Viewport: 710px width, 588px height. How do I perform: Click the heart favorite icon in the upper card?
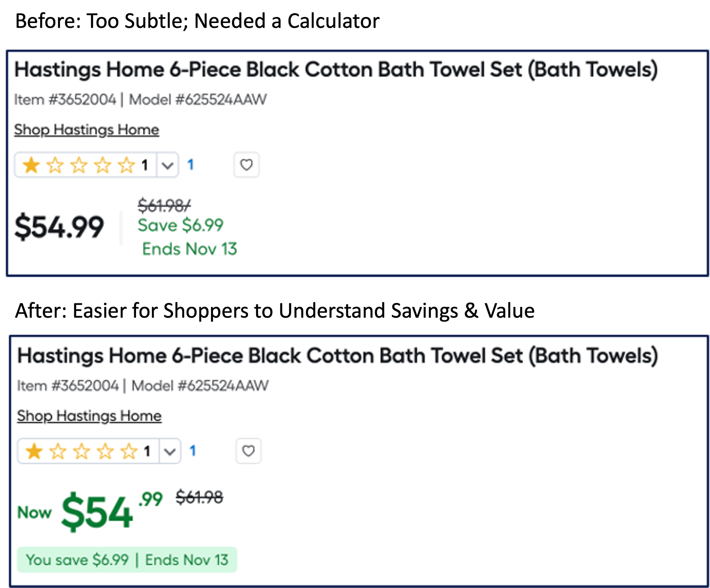[x=246, y=165]
